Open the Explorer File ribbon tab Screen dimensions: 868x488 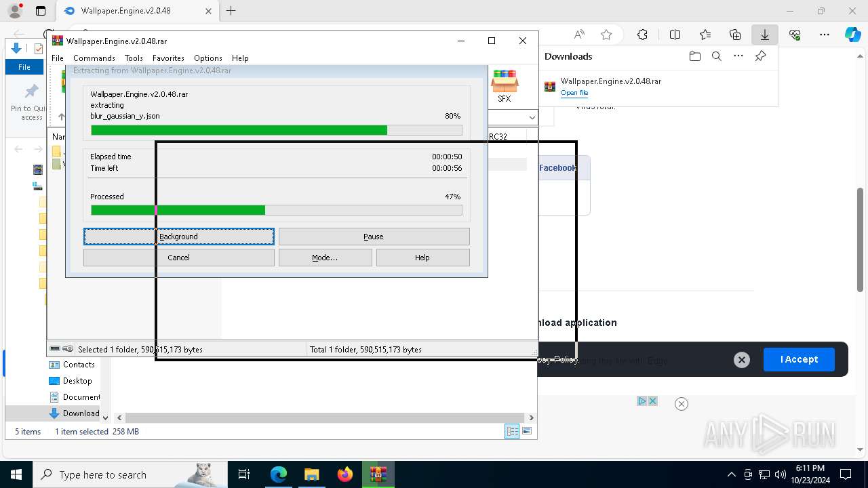(24, 67)
